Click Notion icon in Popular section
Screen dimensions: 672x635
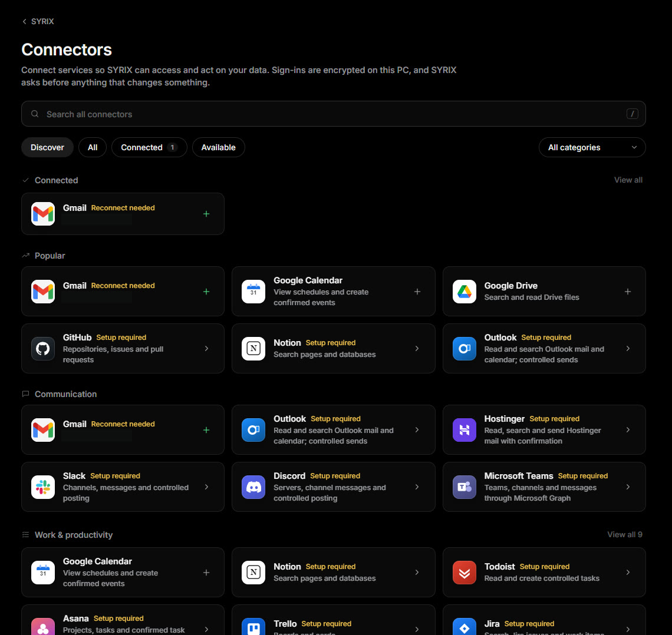tap(253, 349)
